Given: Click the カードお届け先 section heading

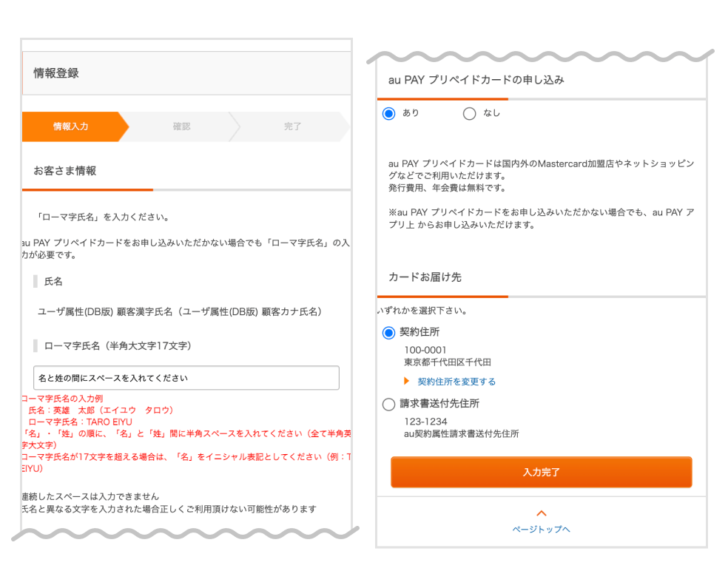Looking at the screenshot, I should 425,277.
